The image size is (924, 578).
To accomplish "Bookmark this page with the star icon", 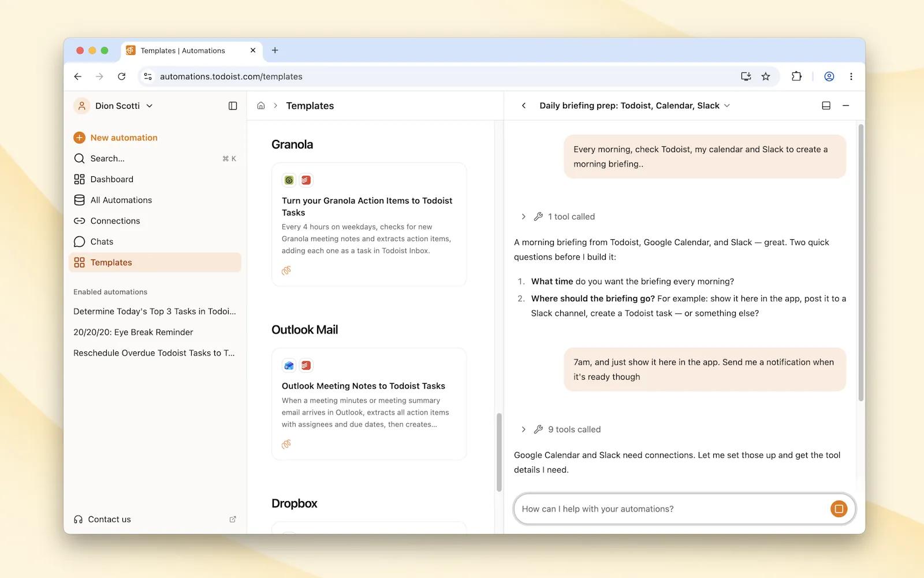I will tap(766, 76).
